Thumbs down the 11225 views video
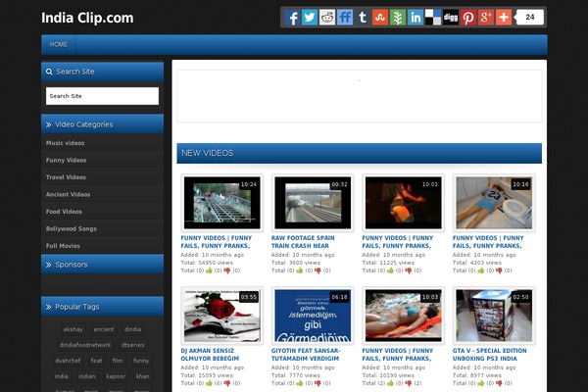This screenshot has width=588, height=392. 409,270
